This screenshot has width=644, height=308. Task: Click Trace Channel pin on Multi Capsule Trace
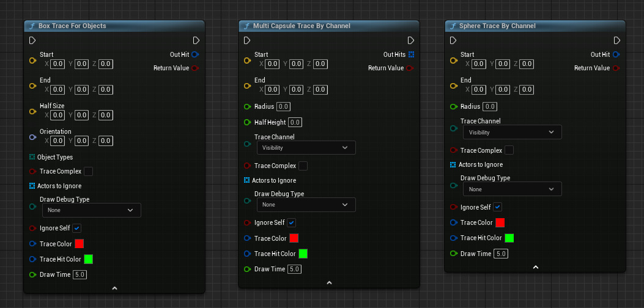(247, 144)
